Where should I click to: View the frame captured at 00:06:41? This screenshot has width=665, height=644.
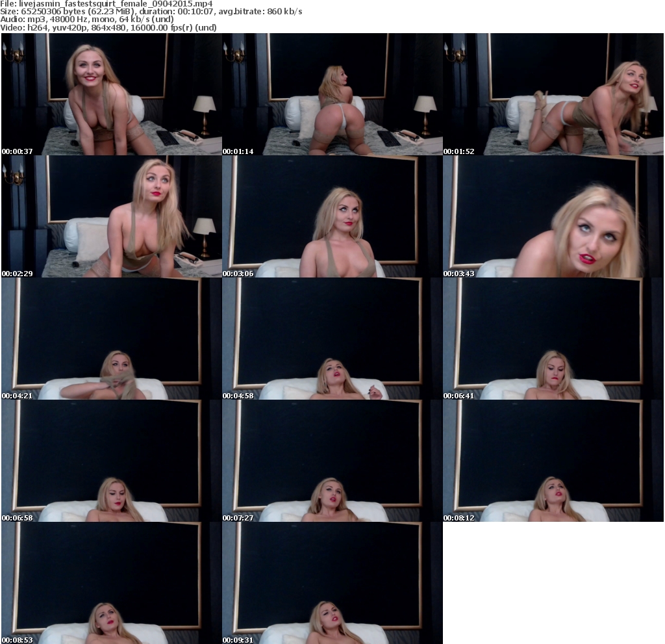(x=553, y=339)
